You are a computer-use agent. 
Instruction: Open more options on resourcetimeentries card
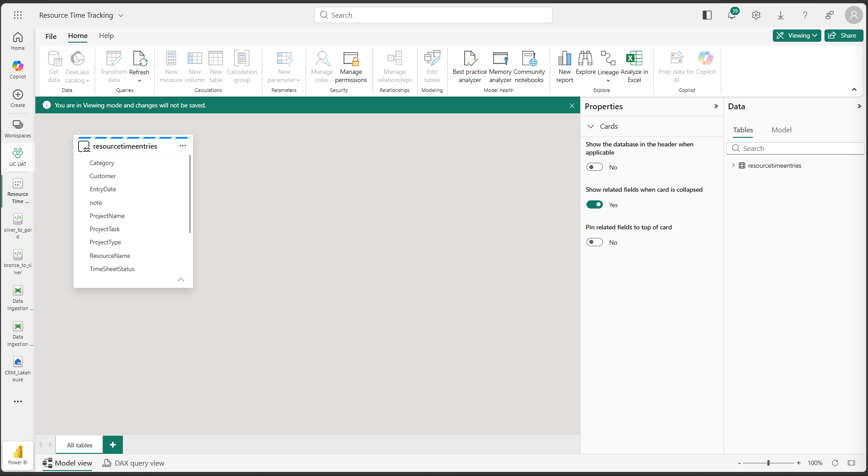(183, 146)
